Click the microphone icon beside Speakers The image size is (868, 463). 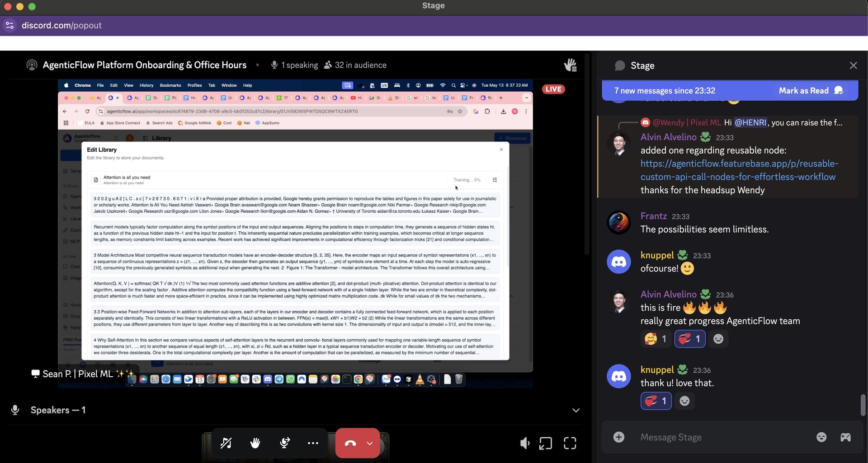click(x=15, y=410)
